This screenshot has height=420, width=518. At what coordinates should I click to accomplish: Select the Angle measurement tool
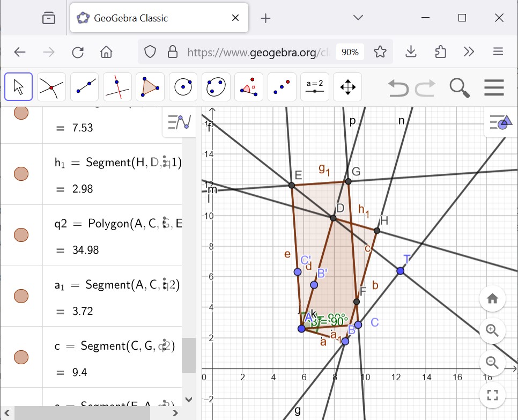pyautogui.click(x=249, y=86)
